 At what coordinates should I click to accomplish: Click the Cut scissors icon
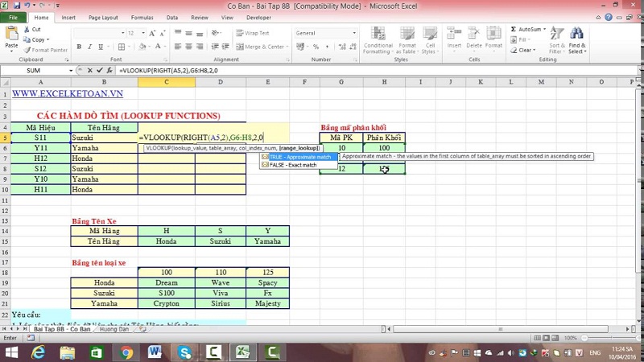pos(27,30)
